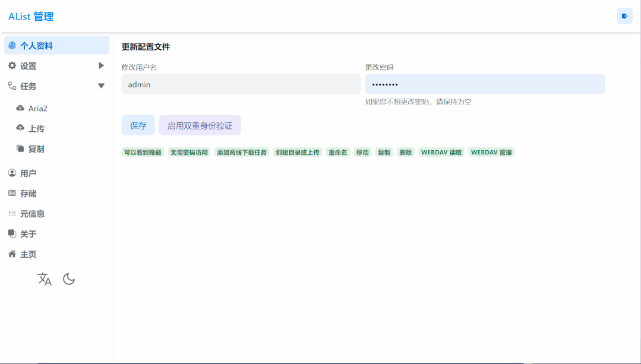Click the 设置 gear icon
The width and height of the screenshot is (641, 364).
(12, 65)
